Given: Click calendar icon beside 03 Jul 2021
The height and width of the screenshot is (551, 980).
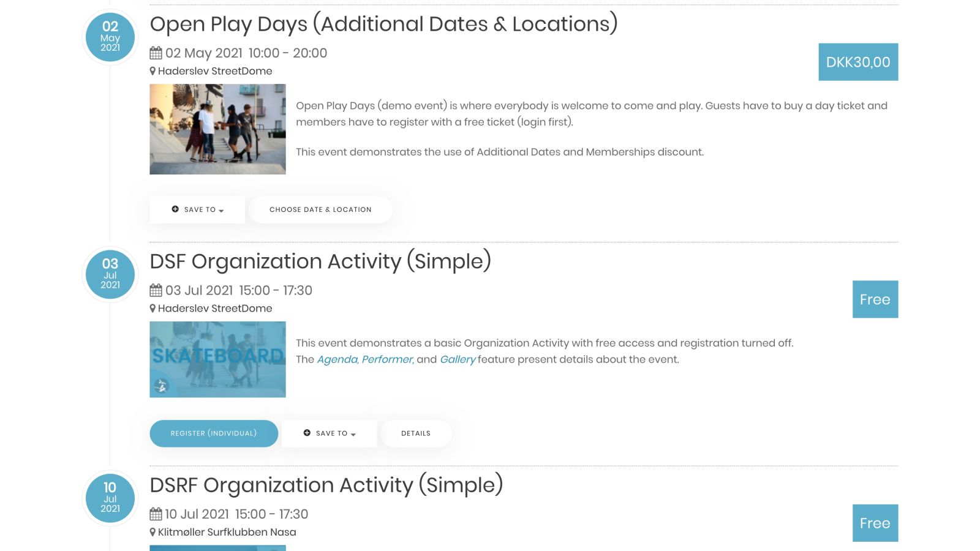Looking at the screenshot, I should (x=156, y=290).
